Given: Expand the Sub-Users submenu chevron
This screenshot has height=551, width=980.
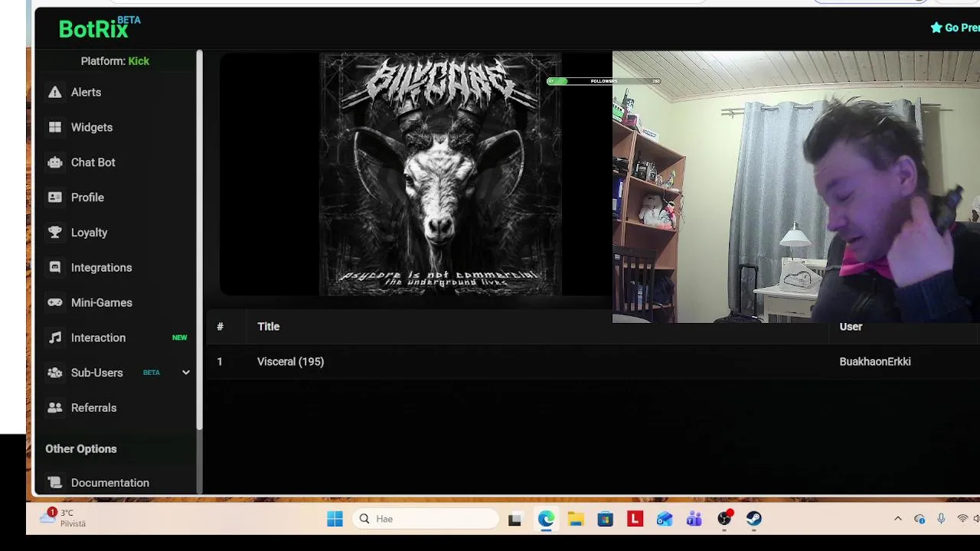Looking at the screenshot, I should (185, 373).
